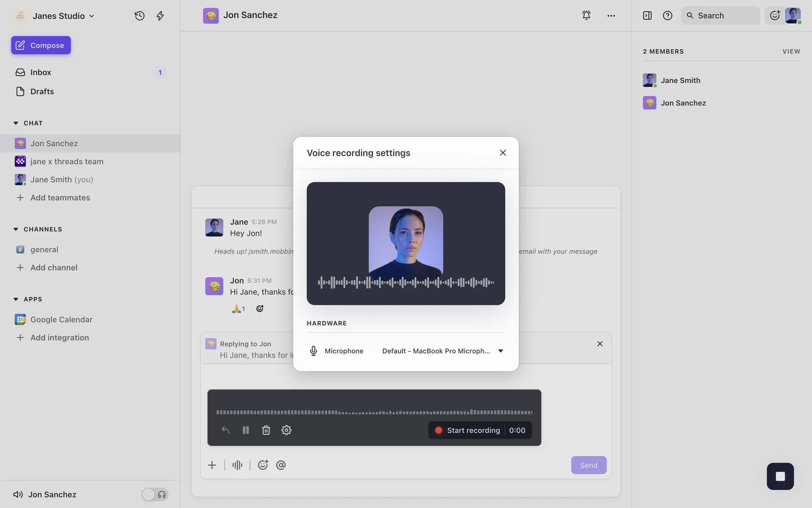Open notification bell settings for Jon Sanchez
This screenshot has height=508, width=812.
tap(586, 15)
